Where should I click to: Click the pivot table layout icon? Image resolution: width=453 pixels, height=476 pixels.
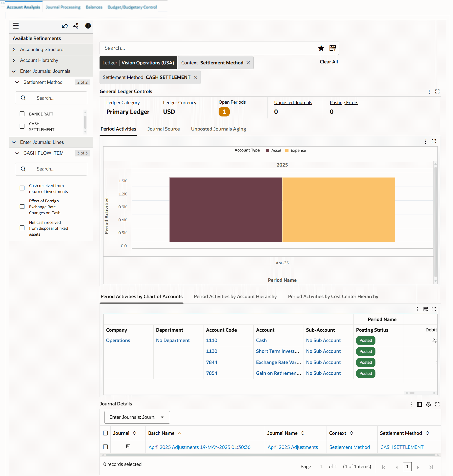tap(426, 309)
